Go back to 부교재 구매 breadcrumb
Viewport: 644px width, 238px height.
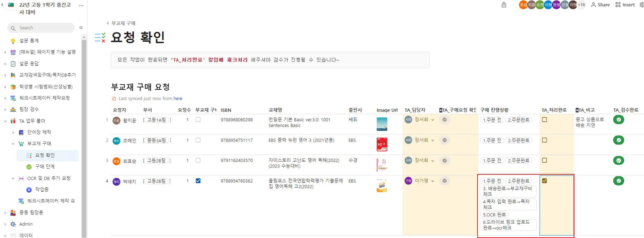click(121, 23)
